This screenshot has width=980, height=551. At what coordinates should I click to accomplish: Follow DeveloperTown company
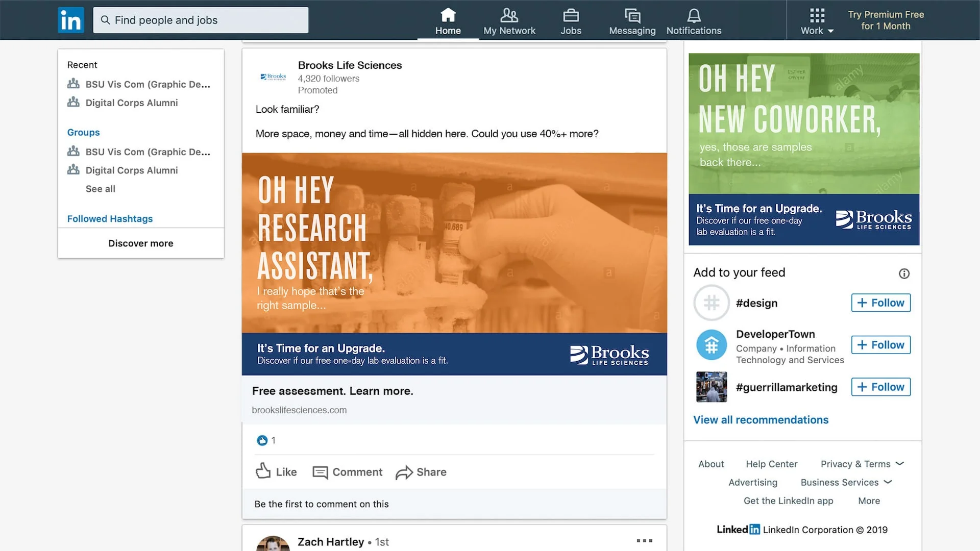point(880,345)
